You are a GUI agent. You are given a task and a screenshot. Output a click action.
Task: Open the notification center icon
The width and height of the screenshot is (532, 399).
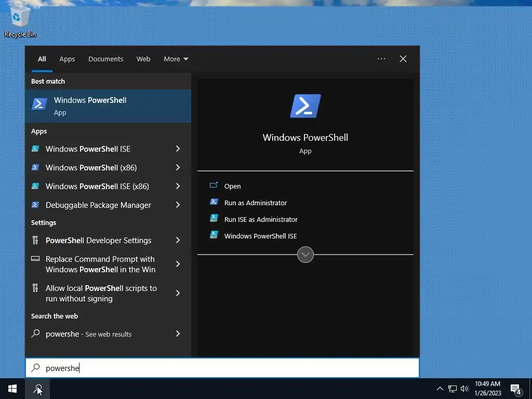tap(516, 389)
